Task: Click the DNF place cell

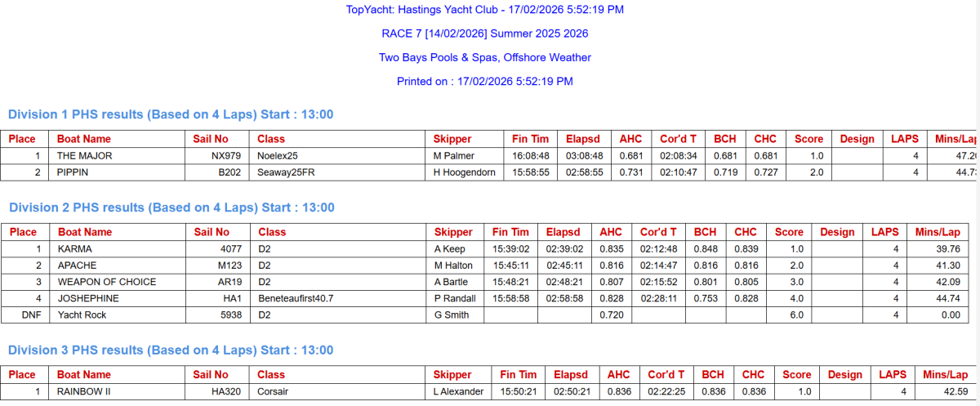Action: (22, 315)
